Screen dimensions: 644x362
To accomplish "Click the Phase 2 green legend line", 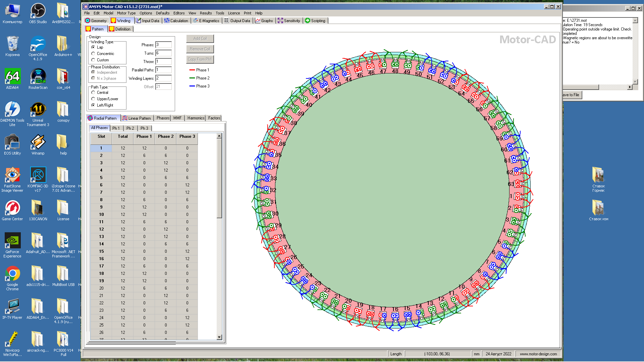I will click(x=192, y=78).
